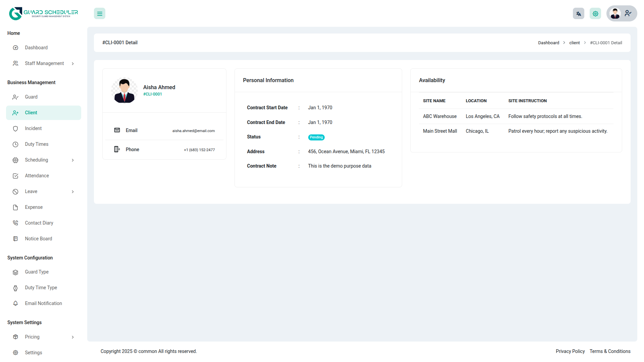Open the language translation icon

click(x=578, y=14)
